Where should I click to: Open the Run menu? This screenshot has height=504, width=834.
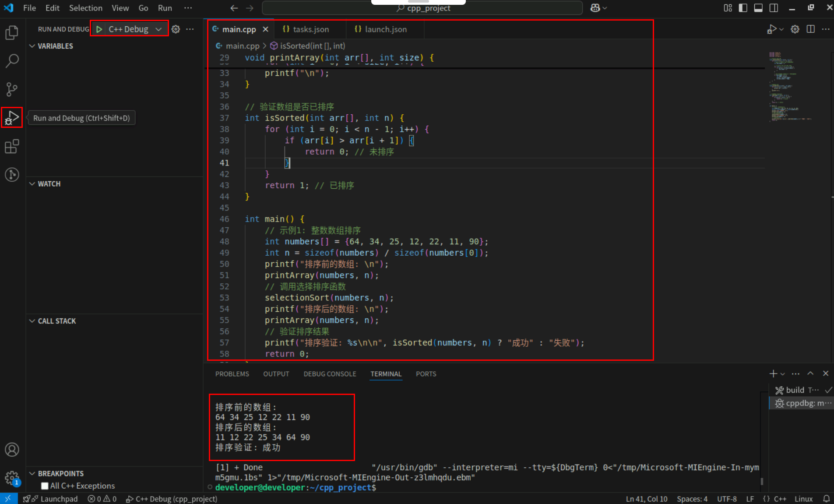click(165, 8)
